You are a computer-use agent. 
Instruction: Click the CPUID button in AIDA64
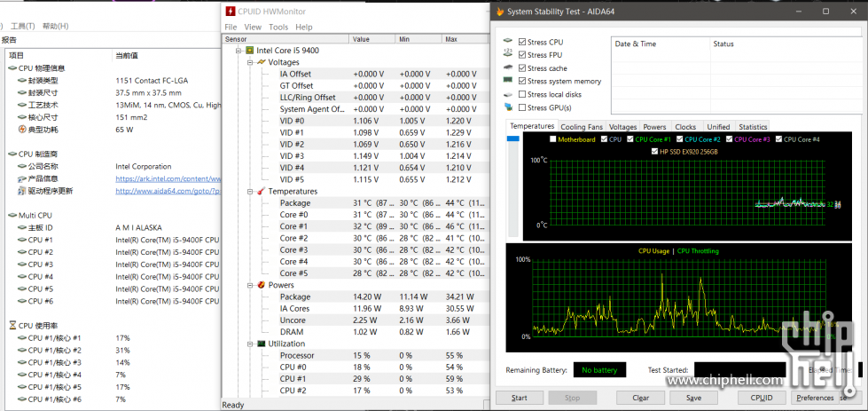click(761, 398)
